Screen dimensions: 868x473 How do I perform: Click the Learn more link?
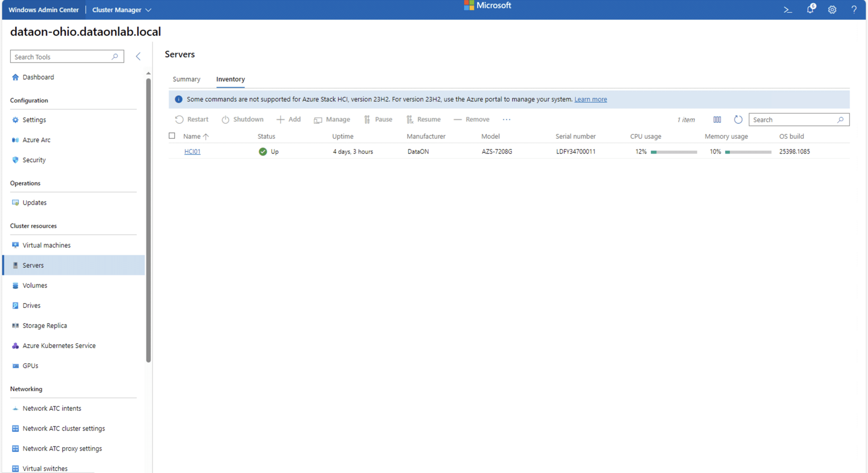(590, 99)
